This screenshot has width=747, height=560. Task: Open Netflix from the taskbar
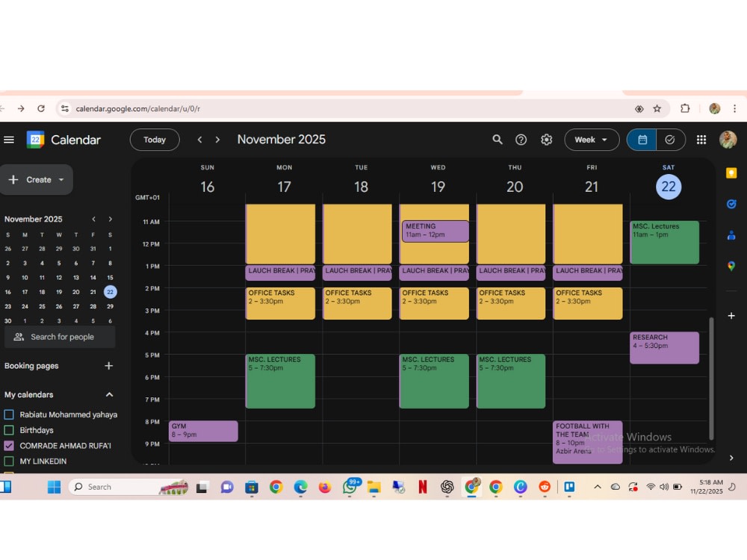click(423, 487)
